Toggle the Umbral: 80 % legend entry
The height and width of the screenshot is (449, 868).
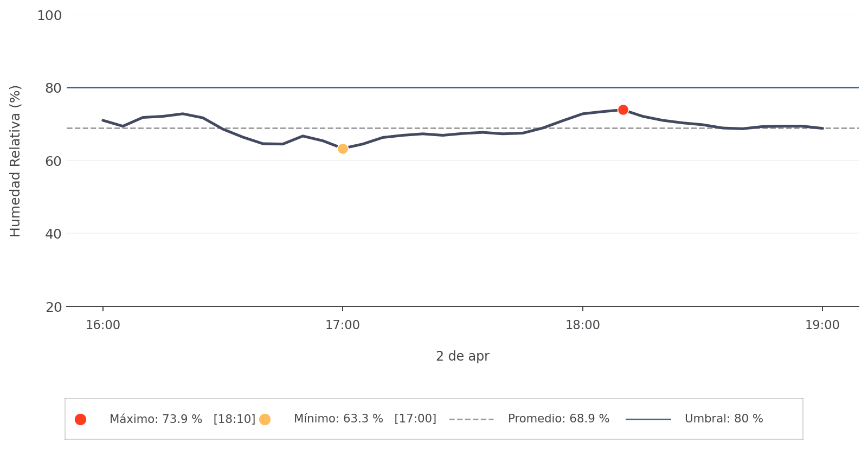pyautogui.click(x=723, y=419)
